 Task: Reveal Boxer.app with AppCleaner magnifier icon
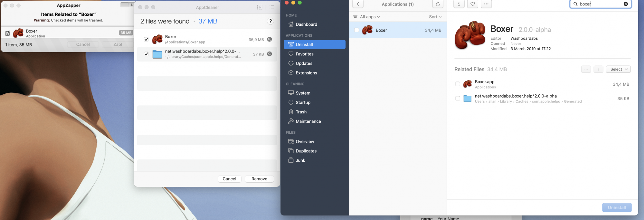coord(270,39)
